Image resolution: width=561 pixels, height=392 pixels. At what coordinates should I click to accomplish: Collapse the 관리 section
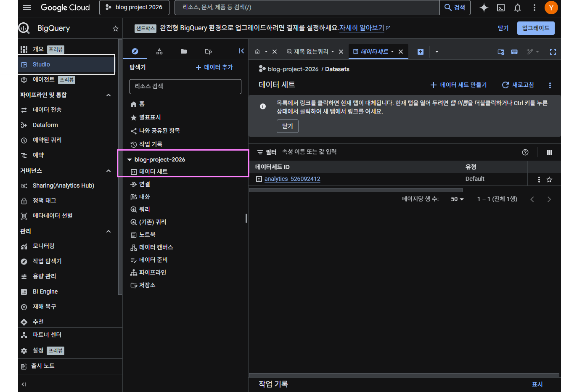pos(108,231)
